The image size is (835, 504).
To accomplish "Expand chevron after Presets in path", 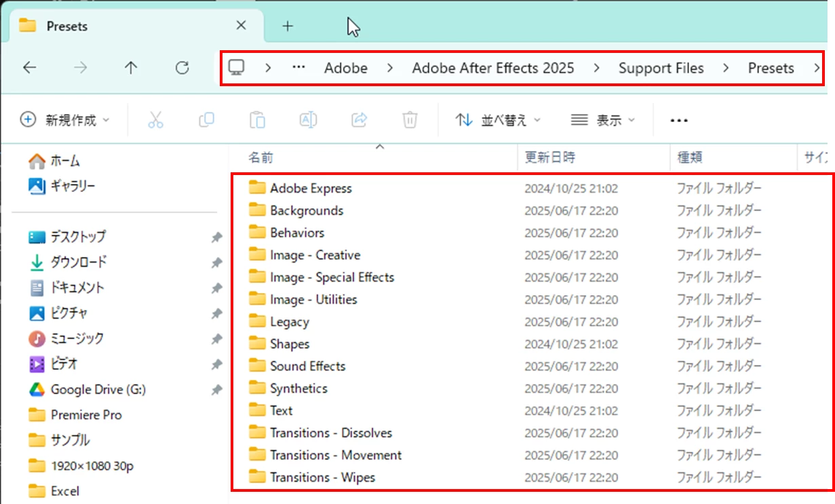I will (x=816, y=68).
